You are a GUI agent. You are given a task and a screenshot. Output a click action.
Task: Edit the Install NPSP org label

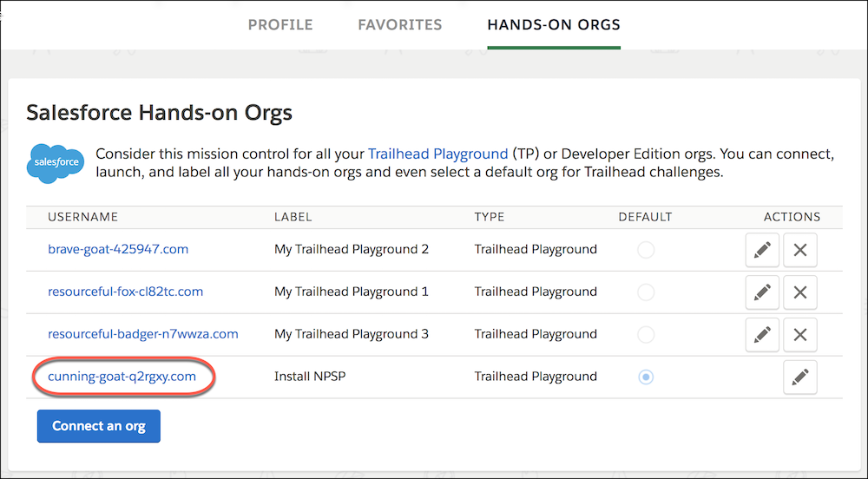(x=800, y=377)
